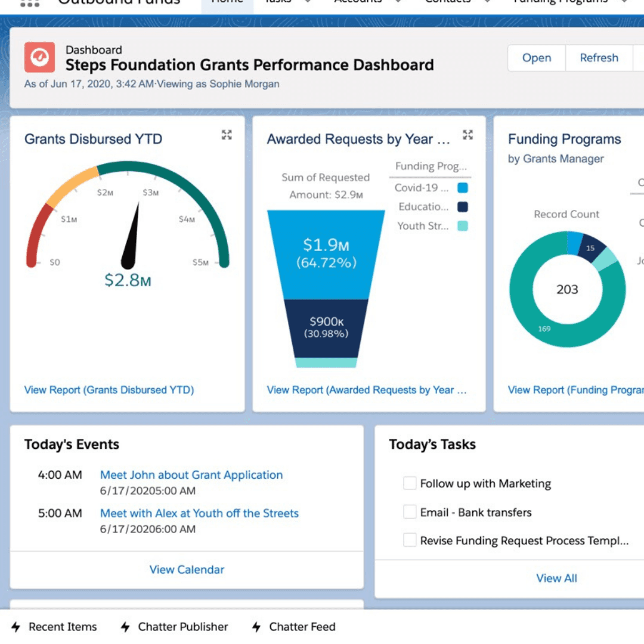This screenshot has height=644, width=644.
Task: Open Meet with Alex at Youth off the Streets
Action: click(199, 513)
